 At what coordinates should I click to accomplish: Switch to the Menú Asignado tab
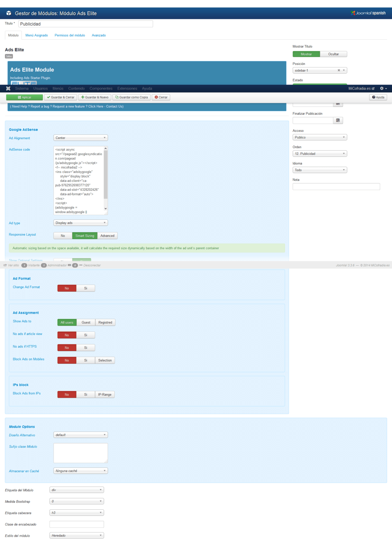click(37, 35)
